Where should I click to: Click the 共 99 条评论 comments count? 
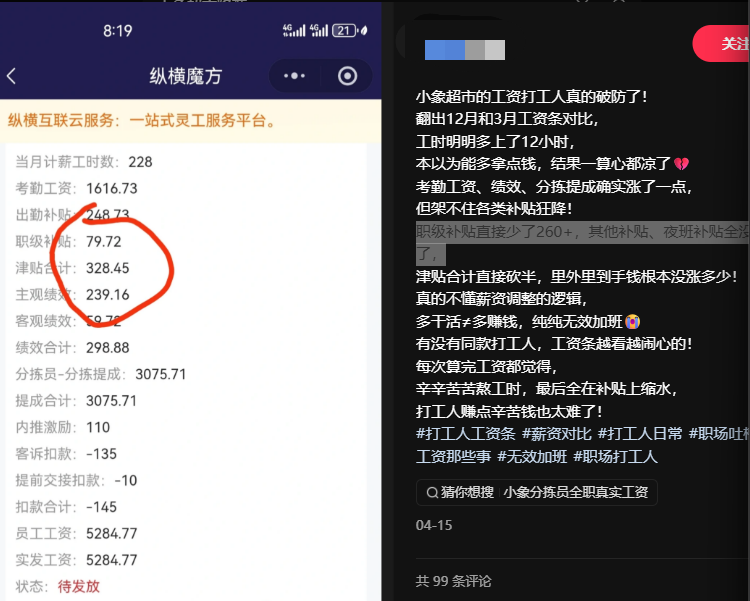tap(453, 581)
